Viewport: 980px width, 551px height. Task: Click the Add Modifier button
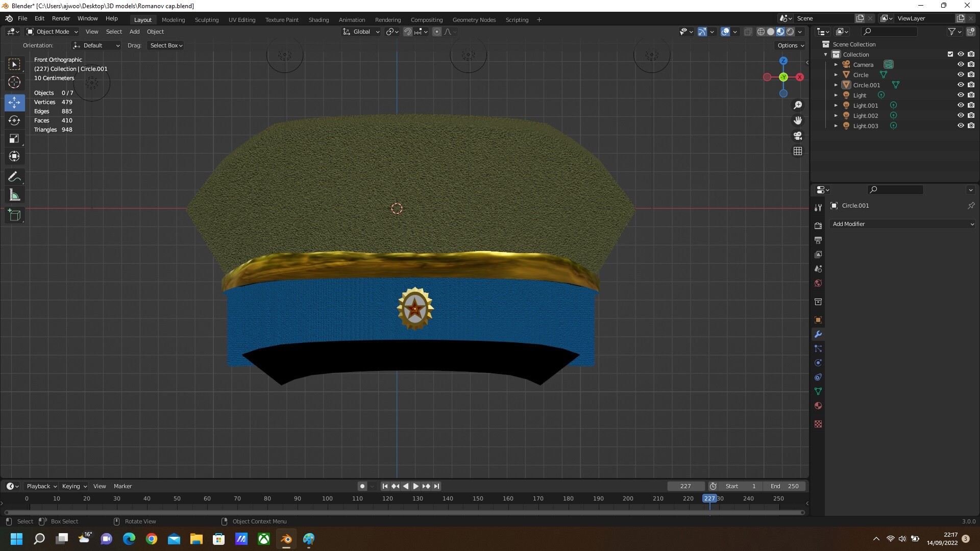coord(902,223)
